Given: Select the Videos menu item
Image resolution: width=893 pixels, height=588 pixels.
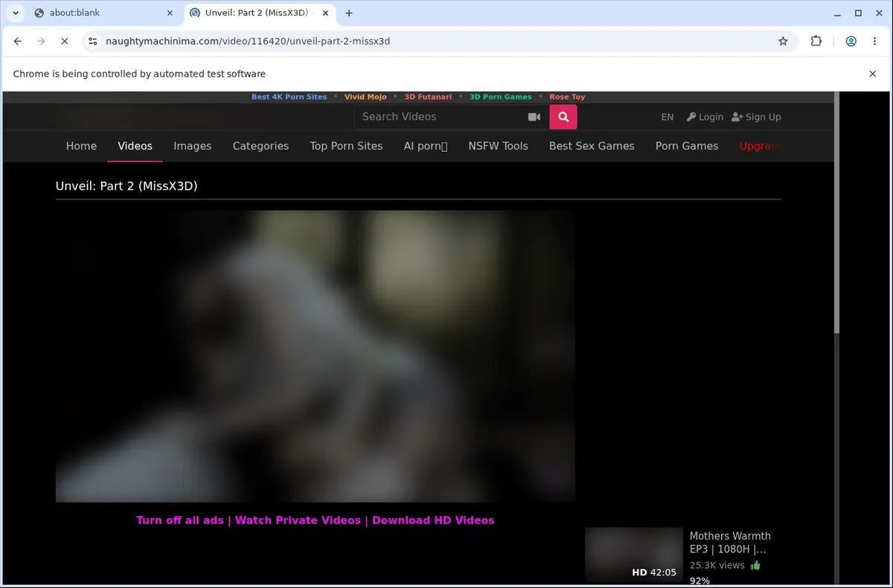Looking at the screenshot, I should click(x=135, y=146).
